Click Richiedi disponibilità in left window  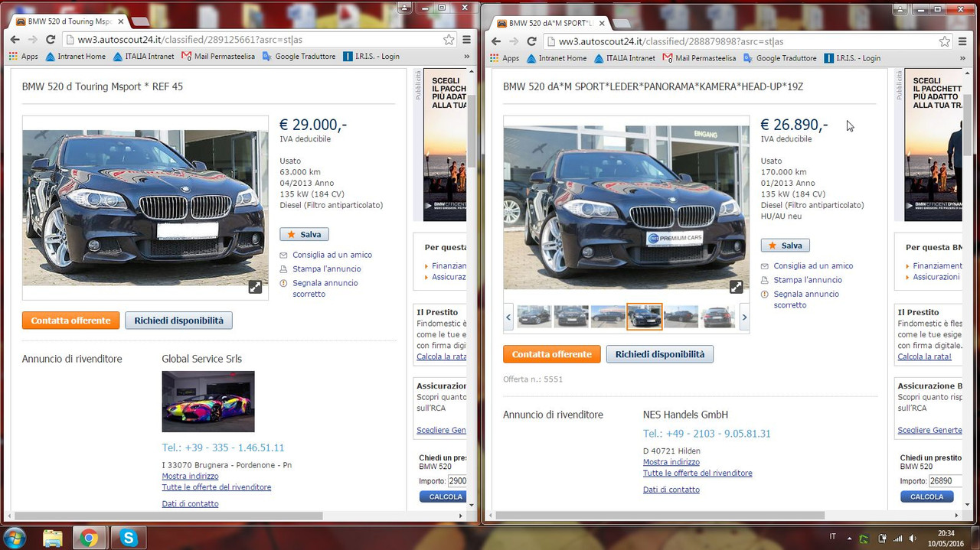coord(179,321)
